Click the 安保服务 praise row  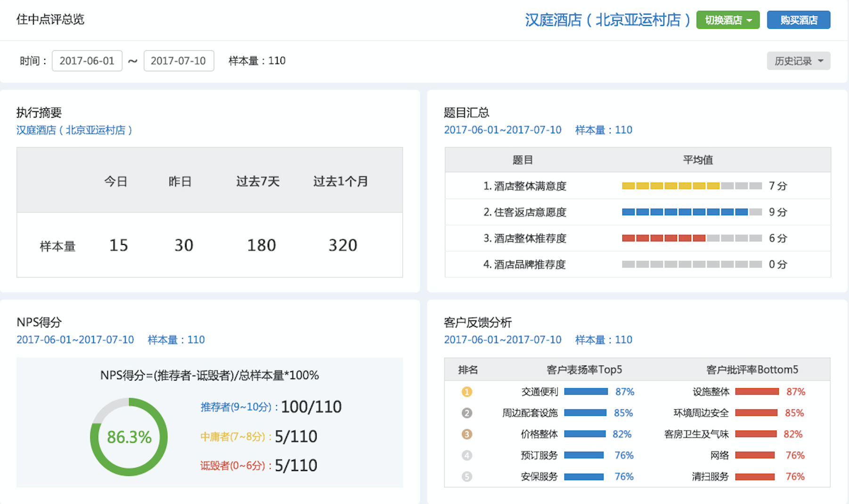tap(577, 477)
